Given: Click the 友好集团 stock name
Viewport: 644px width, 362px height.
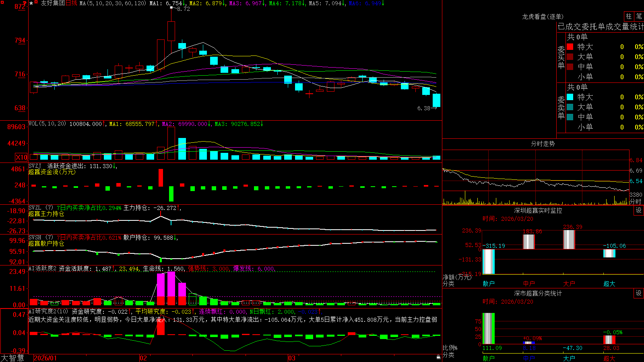Looking at the screenshot, I should point(53,3).
